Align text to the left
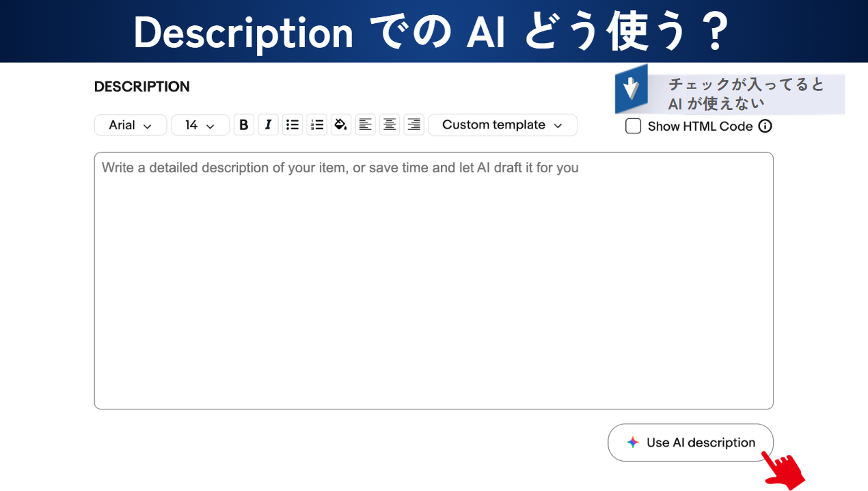Viewport: 868px width, 491px height. [366, 125]
